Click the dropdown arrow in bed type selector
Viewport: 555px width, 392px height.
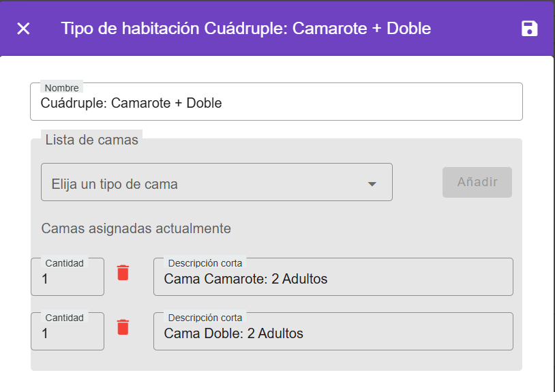pos(372,184)
